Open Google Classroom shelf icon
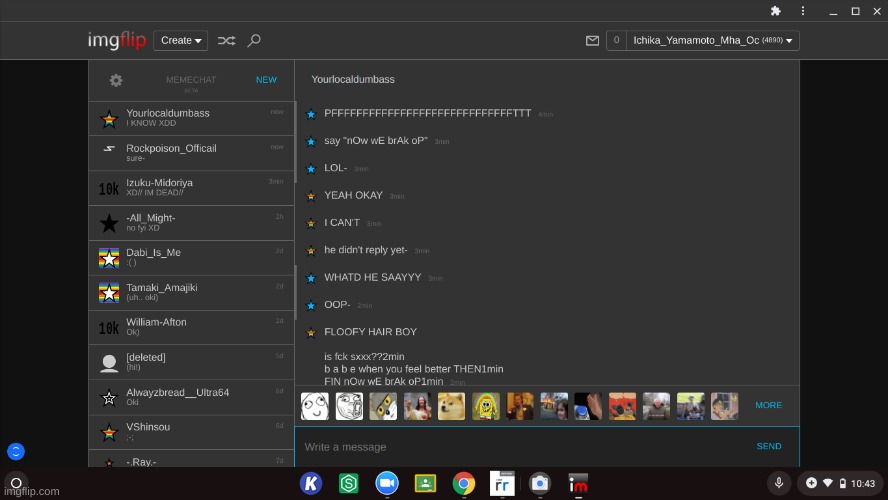888x500 pixels. (425, 483)
